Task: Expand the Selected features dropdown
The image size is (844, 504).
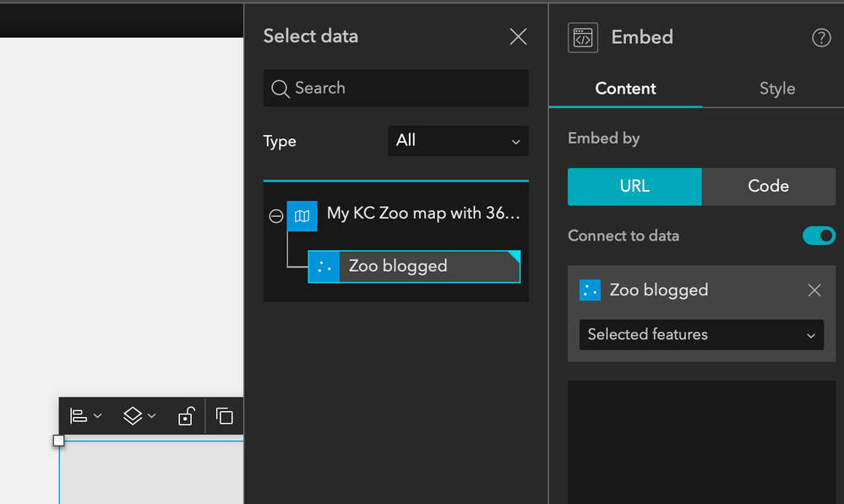Action: pos(701,335)
